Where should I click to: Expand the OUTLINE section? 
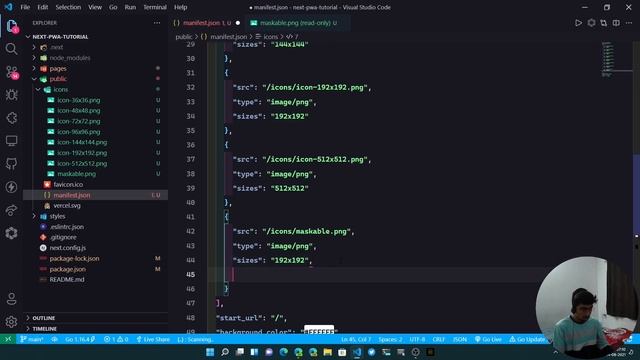pyautogui.click(x=95, y=318)
